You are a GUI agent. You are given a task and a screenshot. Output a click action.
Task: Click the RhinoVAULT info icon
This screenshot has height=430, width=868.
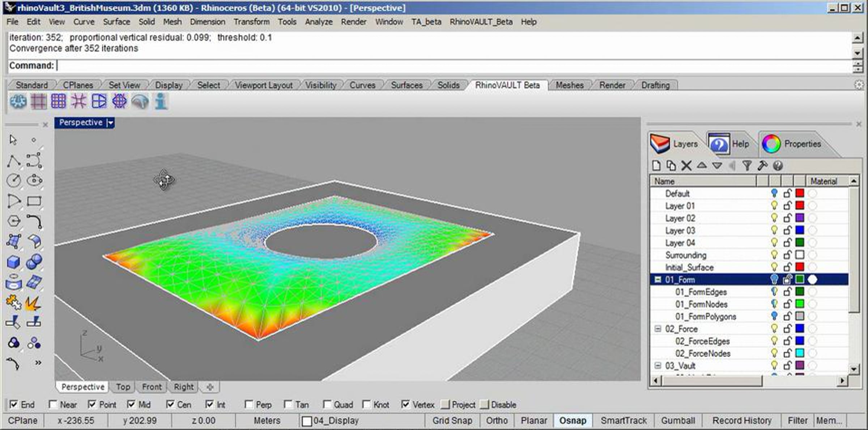coord(161,102)
